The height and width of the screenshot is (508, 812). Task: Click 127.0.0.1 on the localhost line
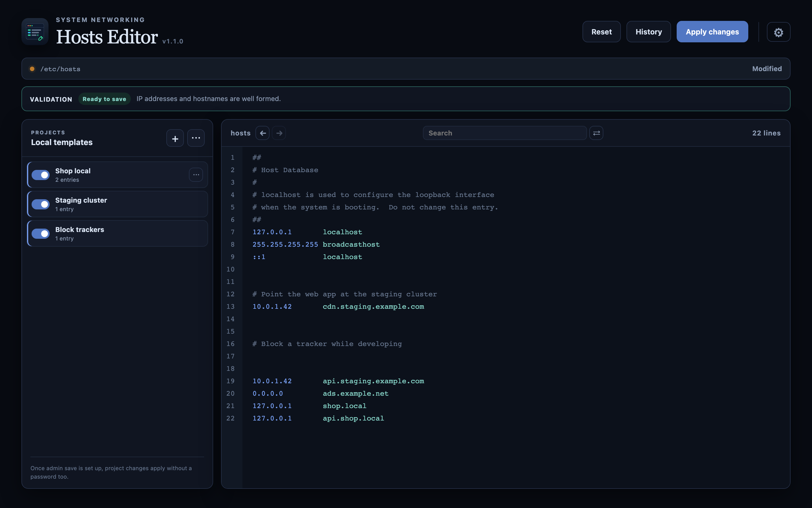point(272,232)
